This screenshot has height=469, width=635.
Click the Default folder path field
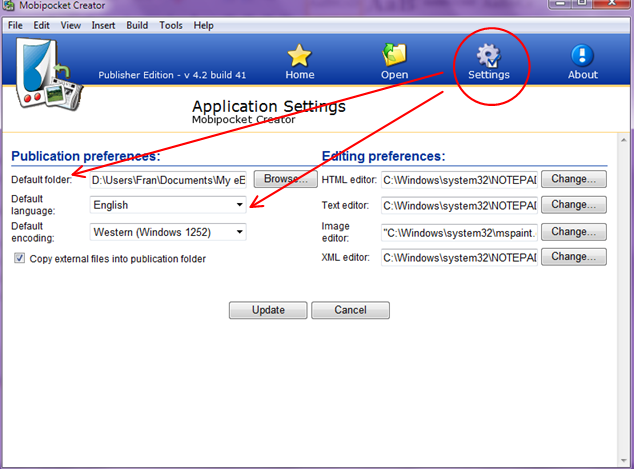(x=168, y=180)
